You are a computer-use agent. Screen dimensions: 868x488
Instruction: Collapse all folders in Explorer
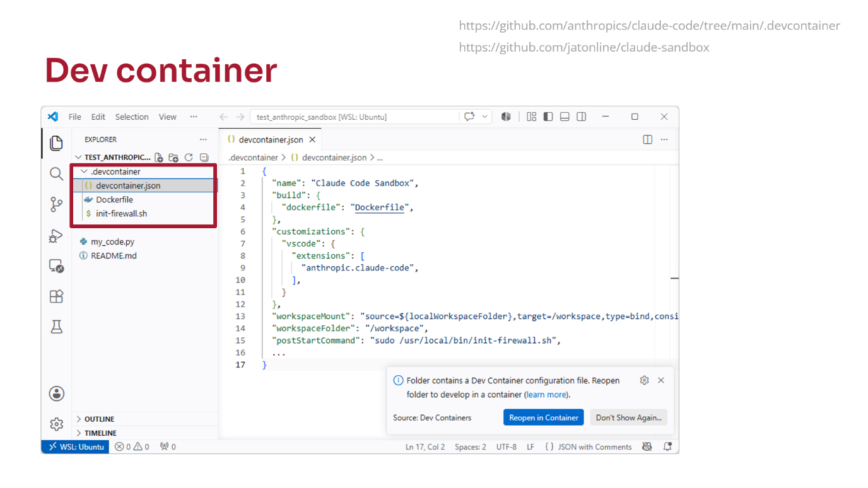pos(204,158)
